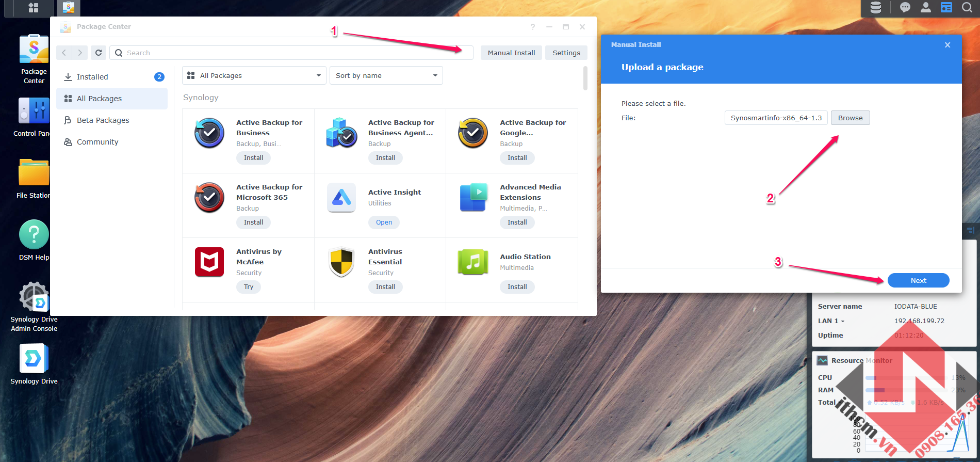This screenshot has height=462, width=980.
Task: Install Active Backup for Google
Action: coord(517,158)
